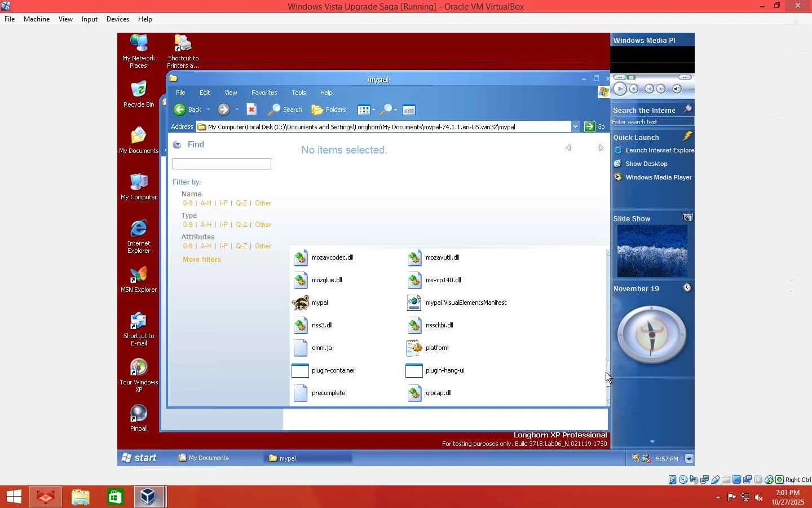Screen dimensions: 812x508
Task: Open the Search pane from the toolbar
Action: pos(285,110)
